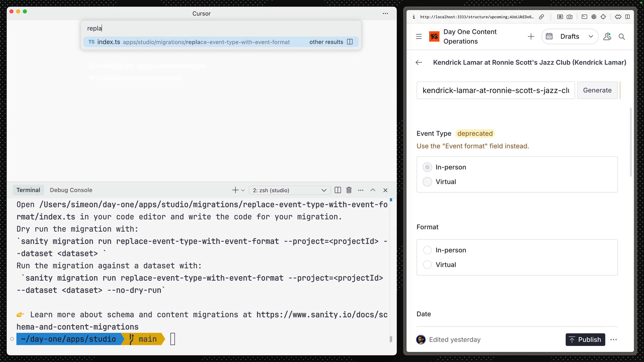Click the document title heading
This screenshot has height=362, width=644.
(530, 63)
